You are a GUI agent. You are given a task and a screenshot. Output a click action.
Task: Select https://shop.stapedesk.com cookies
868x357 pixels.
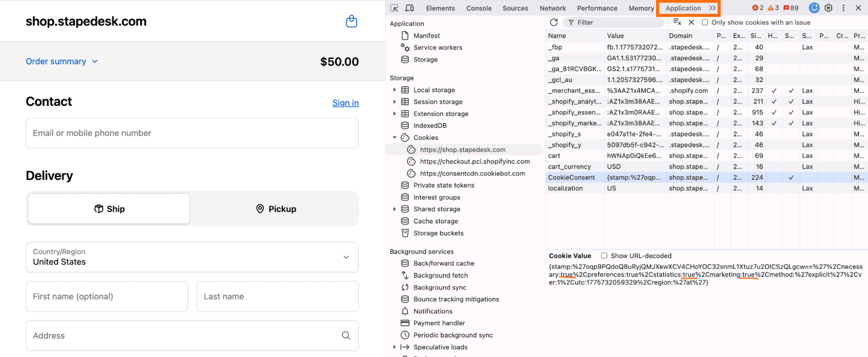pos(462,150)
